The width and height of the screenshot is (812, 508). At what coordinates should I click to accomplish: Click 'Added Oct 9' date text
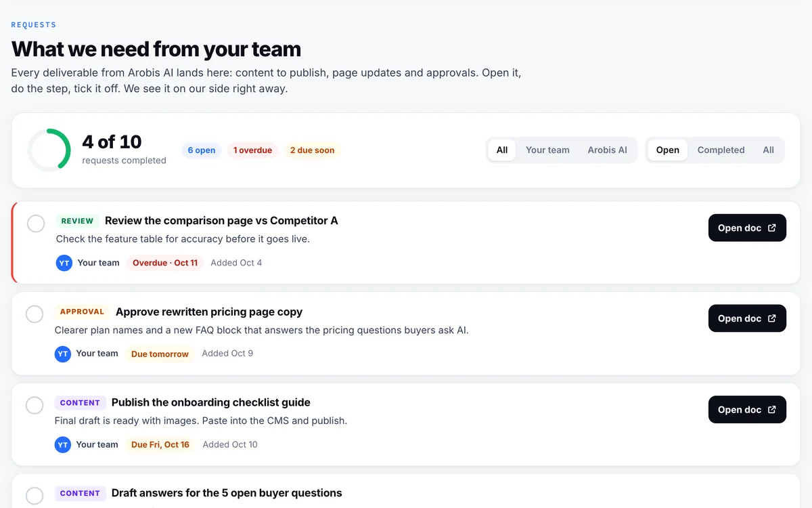pyautogui.click(x=227, y=354)
